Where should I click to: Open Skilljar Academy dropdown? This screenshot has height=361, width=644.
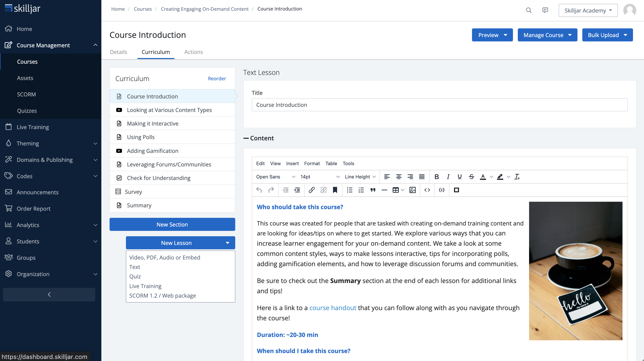coord(588,10)
